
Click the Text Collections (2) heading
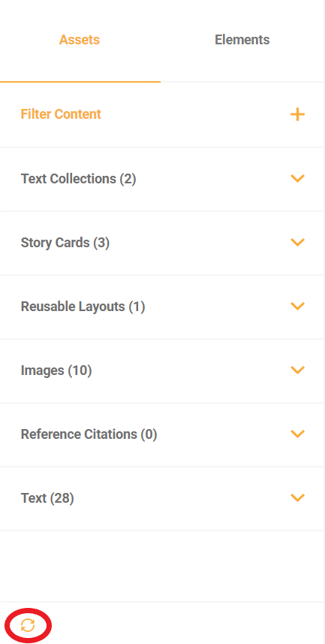[x=78, y=179]
